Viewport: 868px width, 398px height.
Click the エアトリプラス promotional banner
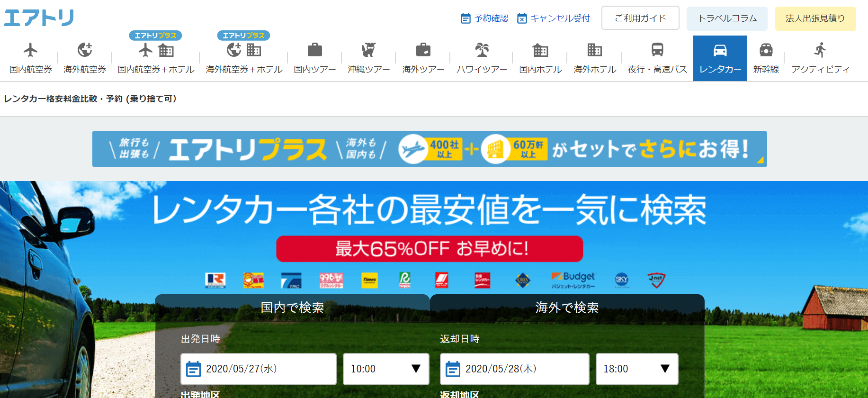pyautogui.click(x=430, y=149)
